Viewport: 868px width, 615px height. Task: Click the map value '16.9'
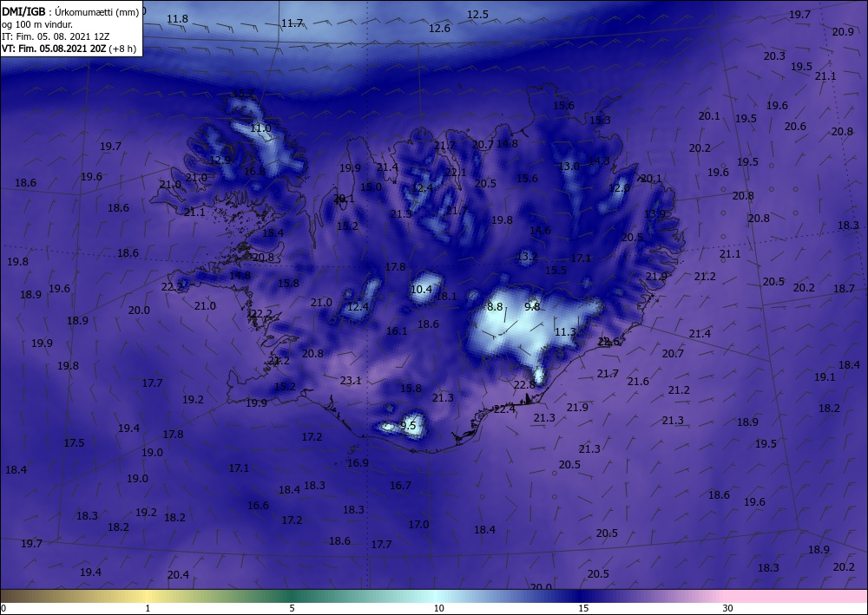[x=358, y=463]
